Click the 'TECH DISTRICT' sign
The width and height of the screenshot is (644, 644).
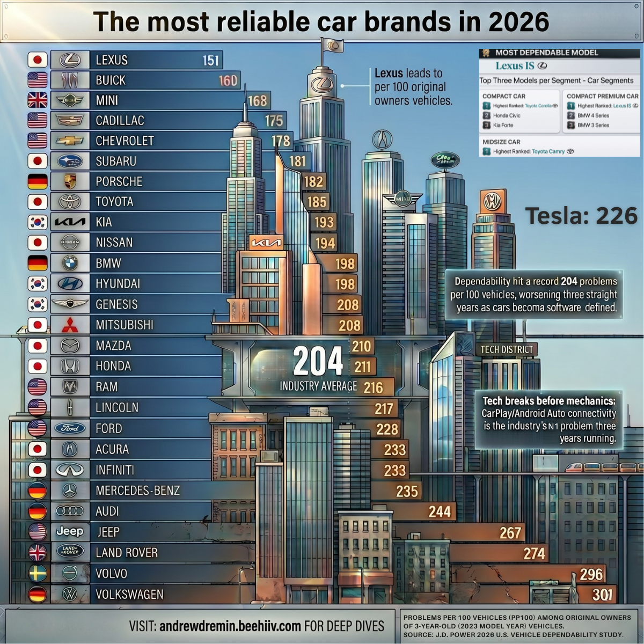point(507,349)
